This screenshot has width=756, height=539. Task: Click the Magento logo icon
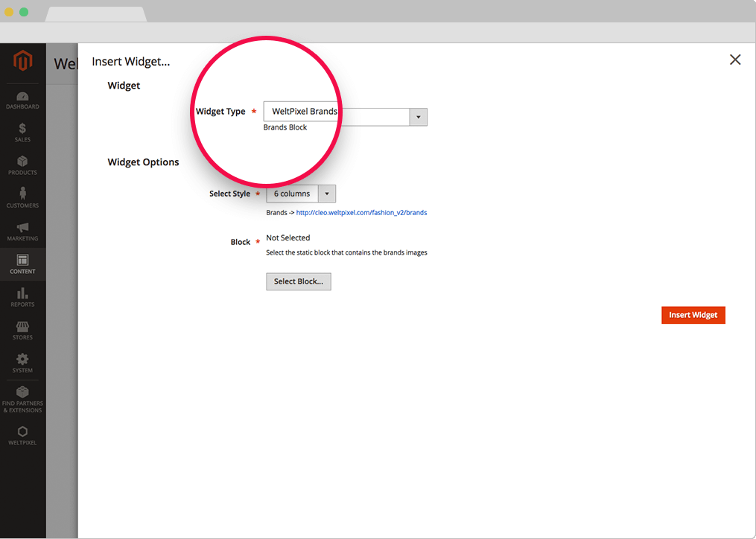pos(22,60)
